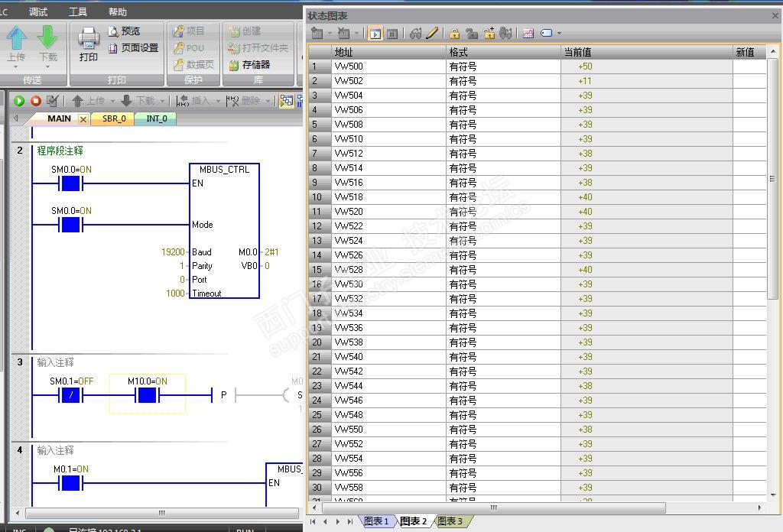Toggle program status monitoring in editor toolbar
Screen dimensions: 783x532
click(x=286, y=101)
